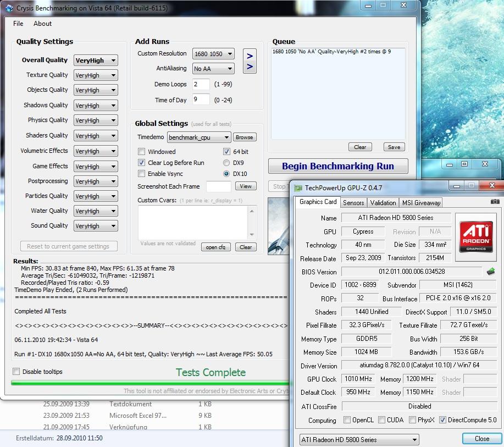
Task: Select the queued 1680 1050 run entry
Action: pyautogui.click(x=331, y=52)
